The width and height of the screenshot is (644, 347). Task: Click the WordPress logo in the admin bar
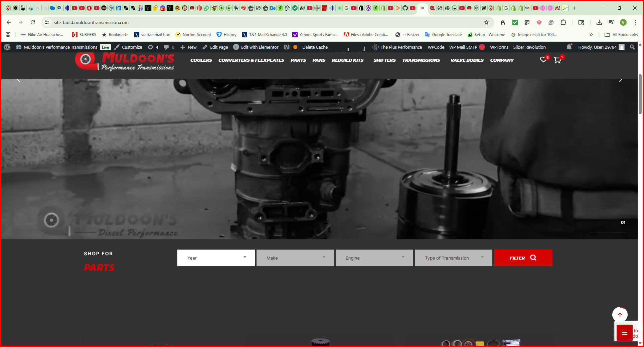7,47
